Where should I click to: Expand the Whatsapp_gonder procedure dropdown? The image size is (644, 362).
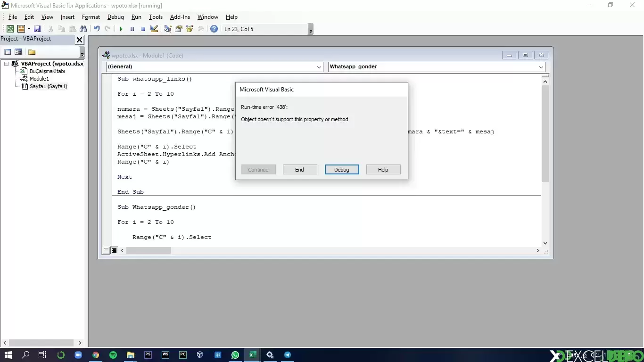[x=541, y=67]
